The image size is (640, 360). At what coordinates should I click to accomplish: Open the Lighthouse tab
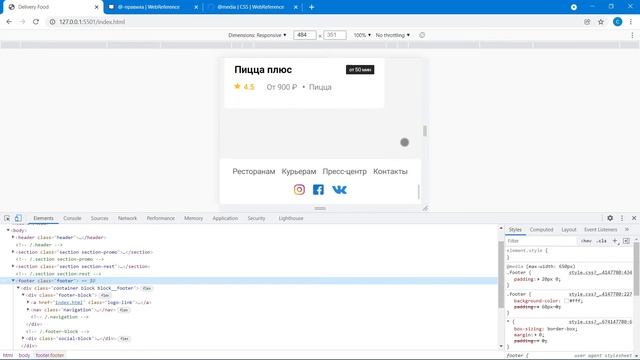(291, 218)
